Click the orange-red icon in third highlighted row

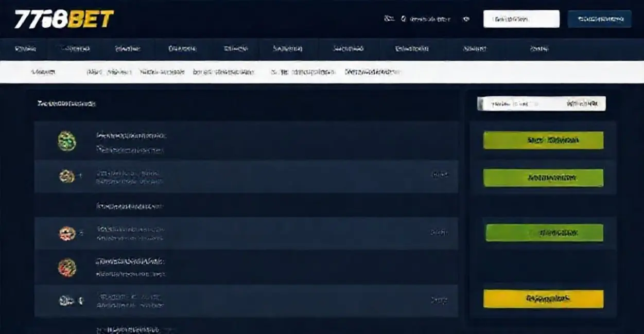(x=67, y=234)
